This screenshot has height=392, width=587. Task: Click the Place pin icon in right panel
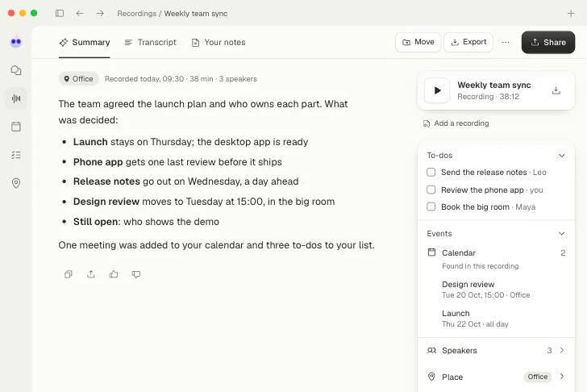(x=431, y=377)
